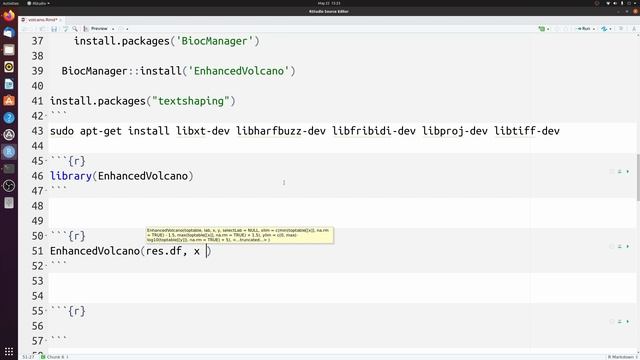The width and height of the screenshot is (640, 360).
Task: Run the current line or selection
Action: [x=584, y=29]
